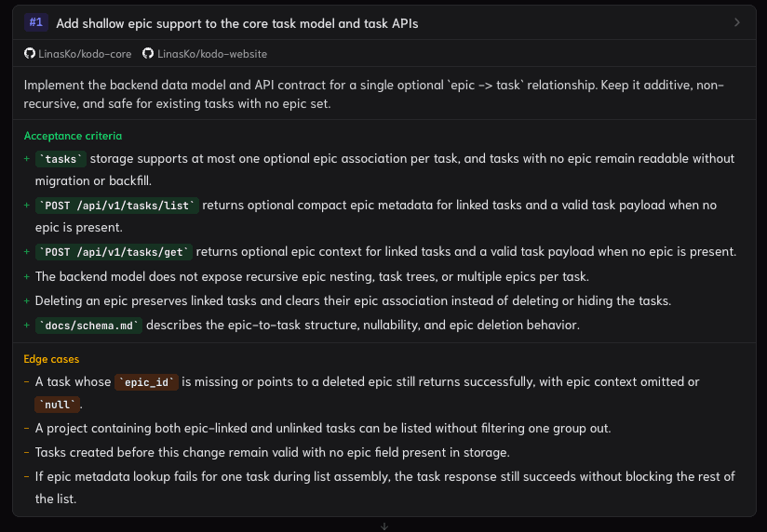Expand the task card chevron arrow
Image resolution: width=767 pixels, height=532 pixels.
736,22
